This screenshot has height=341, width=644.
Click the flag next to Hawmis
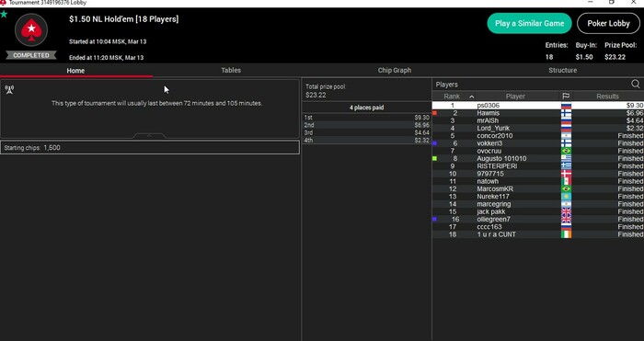(566, 113)
